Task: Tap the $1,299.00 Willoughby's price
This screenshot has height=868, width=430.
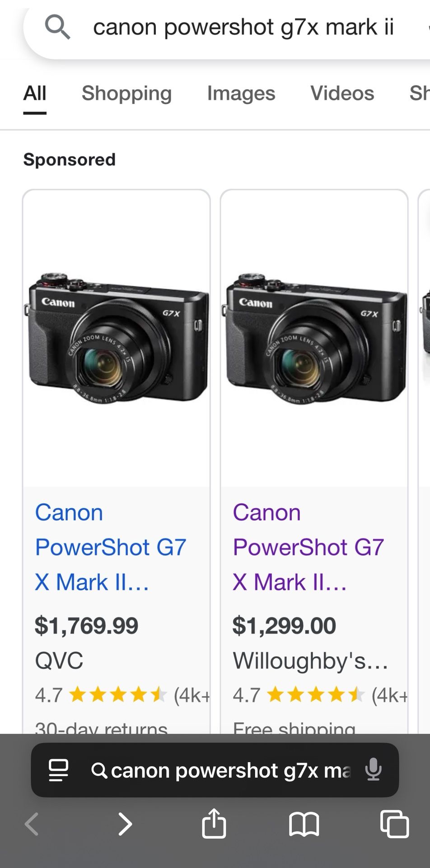Action: pyautogui.click(x=284, y=626)
